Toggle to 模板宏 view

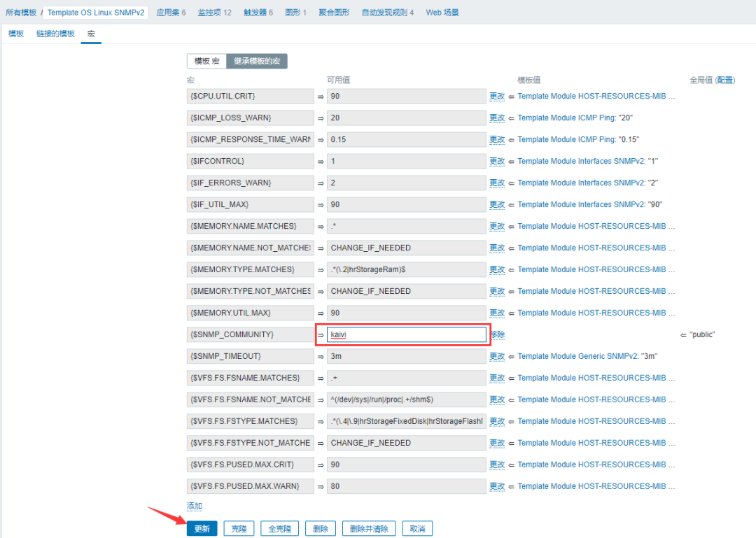[x=206, y=62]
